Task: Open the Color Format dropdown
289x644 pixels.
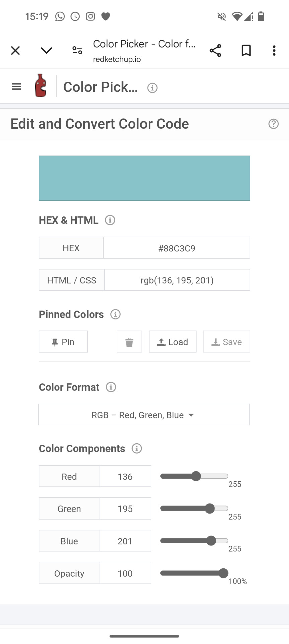Action: 144,415
